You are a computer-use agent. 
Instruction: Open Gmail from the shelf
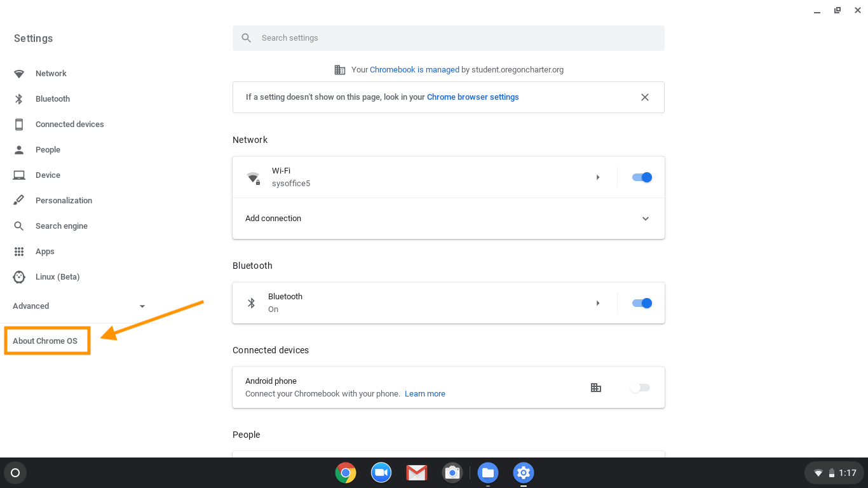click(x=417, y=473)
